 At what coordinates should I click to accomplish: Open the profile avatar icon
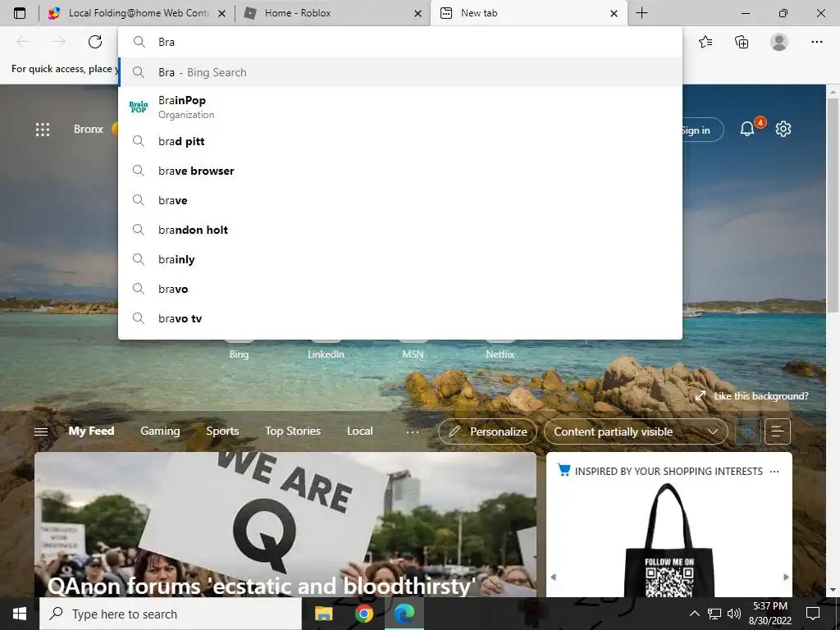779,42
